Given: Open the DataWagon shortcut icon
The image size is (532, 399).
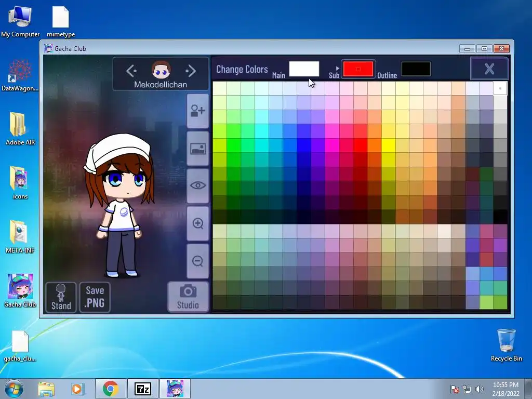Looking at the screenshot, I should pos(20,75).
